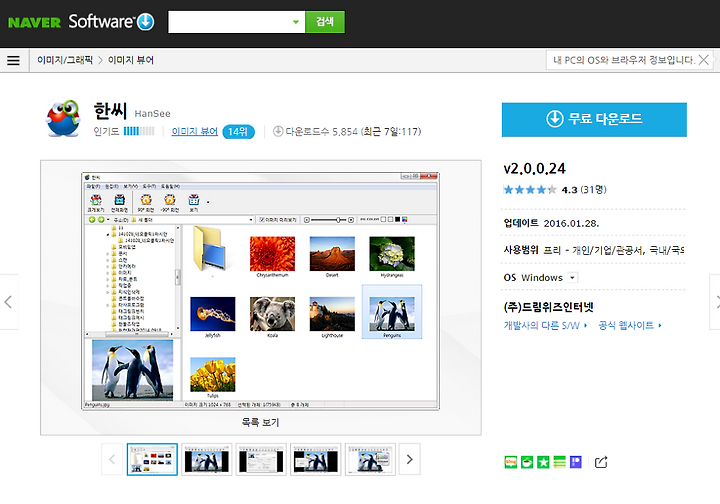Share to Naver Cafe cup icon
The image size is (720, 504).
click(527, 462)
